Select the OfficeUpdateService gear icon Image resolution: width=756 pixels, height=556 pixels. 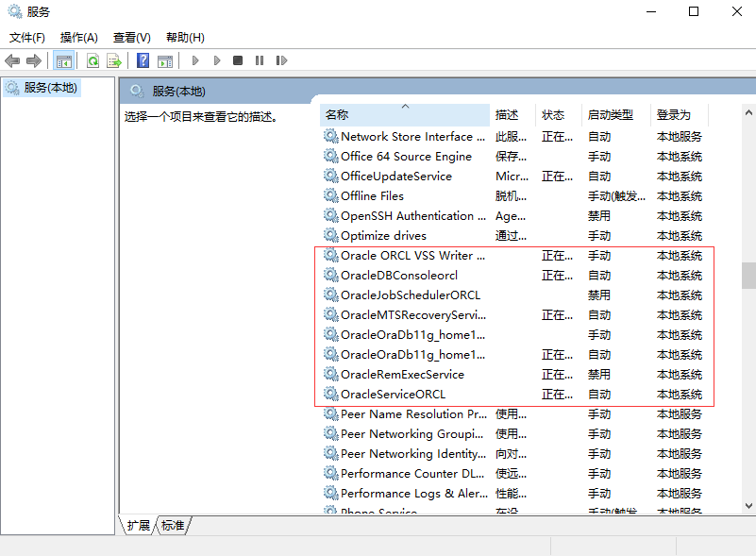tap(330, 176)
